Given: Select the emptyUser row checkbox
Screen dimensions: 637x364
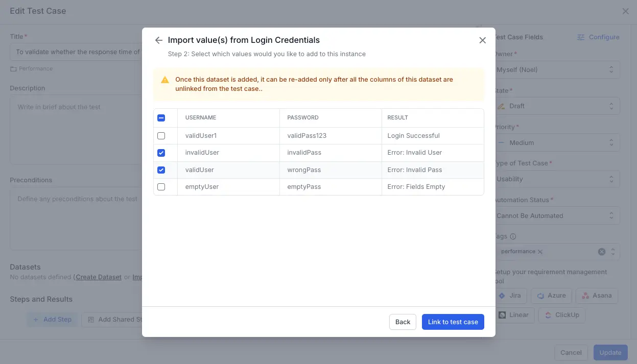Looking at the screenshot, I should (x=161, y=187).
